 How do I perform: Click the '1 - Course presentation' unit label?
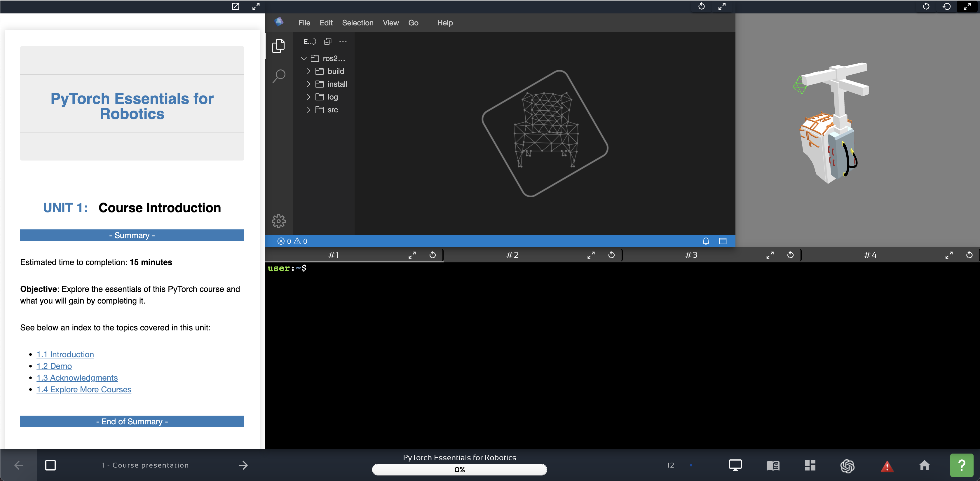(145, 465)
